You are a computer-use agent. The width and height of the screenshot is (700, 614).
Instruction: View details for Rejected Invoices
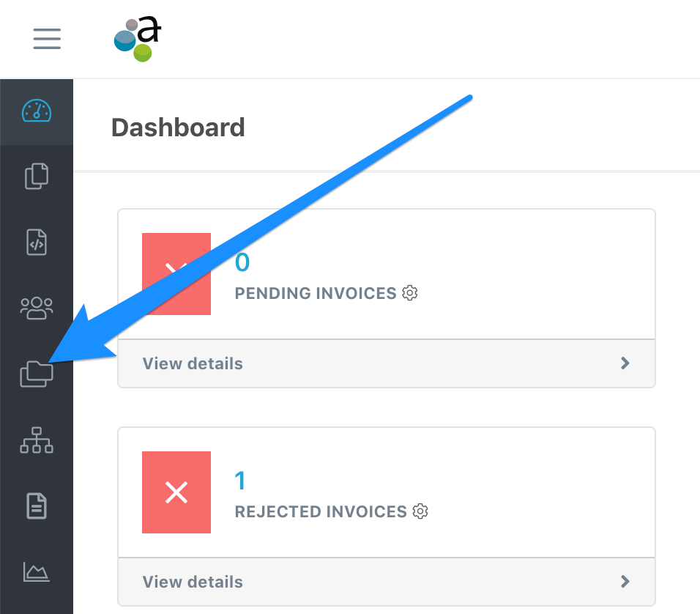pyautogui.click(x=193, y=582)
